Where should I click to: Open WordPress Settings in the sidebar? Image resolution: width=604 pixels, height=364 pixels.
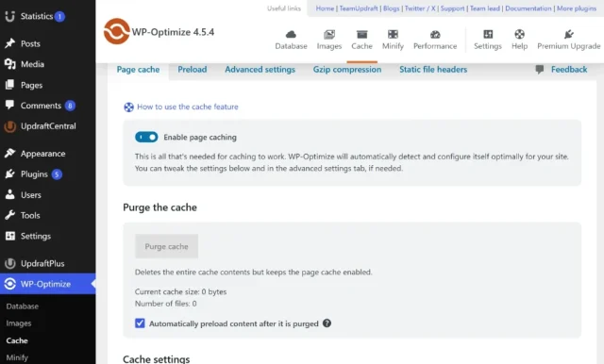(36, 237)
